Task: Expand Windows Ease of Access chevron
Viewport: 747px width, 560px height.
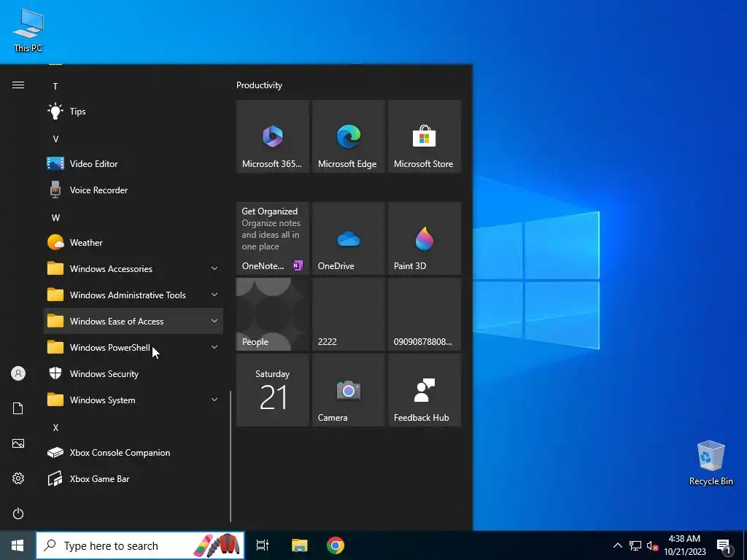Action: [x=214, y=321]
